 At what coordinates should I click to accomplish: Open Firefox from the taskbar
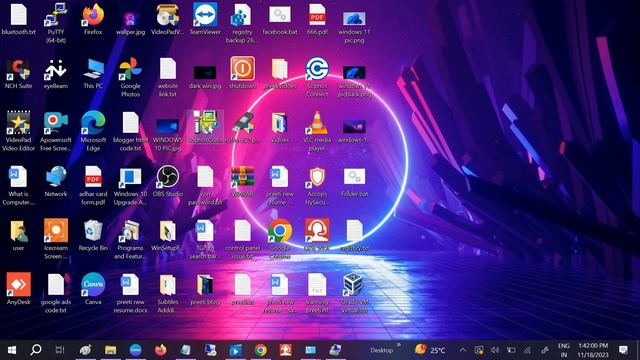coord(160,350)
